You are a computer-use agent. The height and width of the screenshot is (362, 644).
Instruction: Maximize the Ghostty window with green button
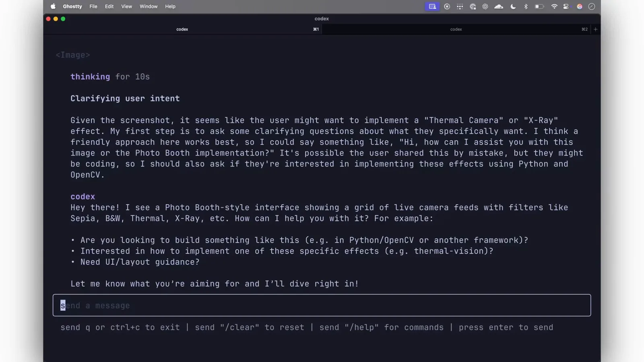63,19
